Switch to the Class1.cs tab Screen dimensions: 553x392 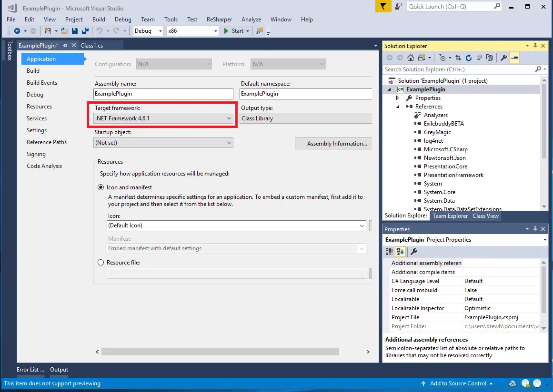coord(92,46)
